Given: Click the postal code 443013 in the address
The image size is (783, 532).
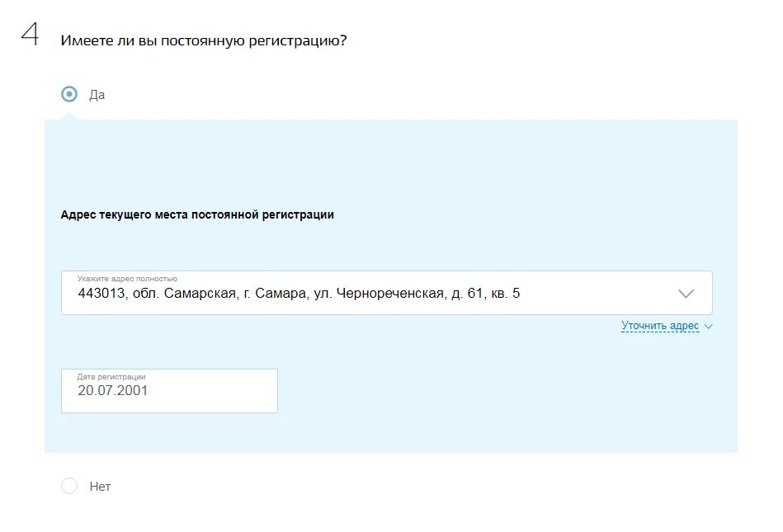Looking at the screenshot, I should tap(101, 293).
